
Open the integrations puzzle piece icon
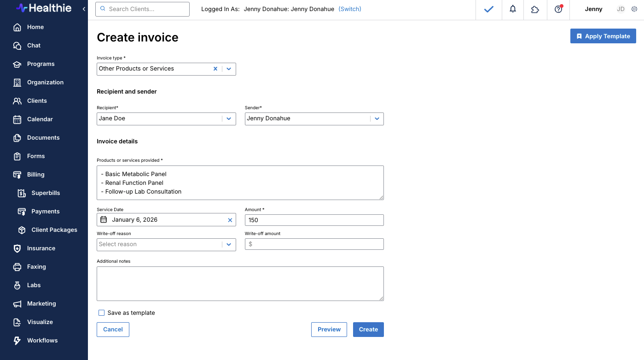[535, 9]
